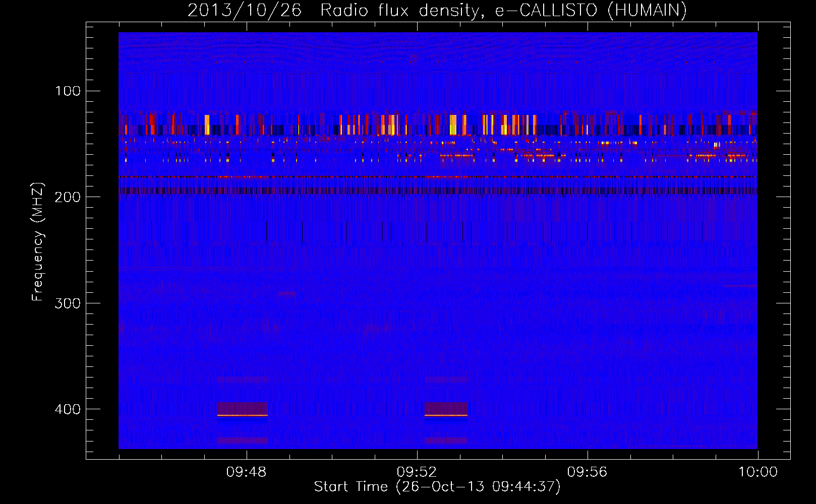Click the 200 frequency tick label
The image size is (816, 504).
click(x=68, y=197)
